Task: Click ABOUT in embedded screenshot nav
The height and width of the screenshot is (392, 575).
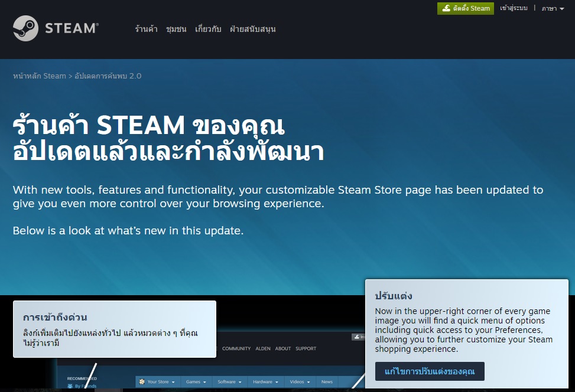Action: click(x=282, y=348)
